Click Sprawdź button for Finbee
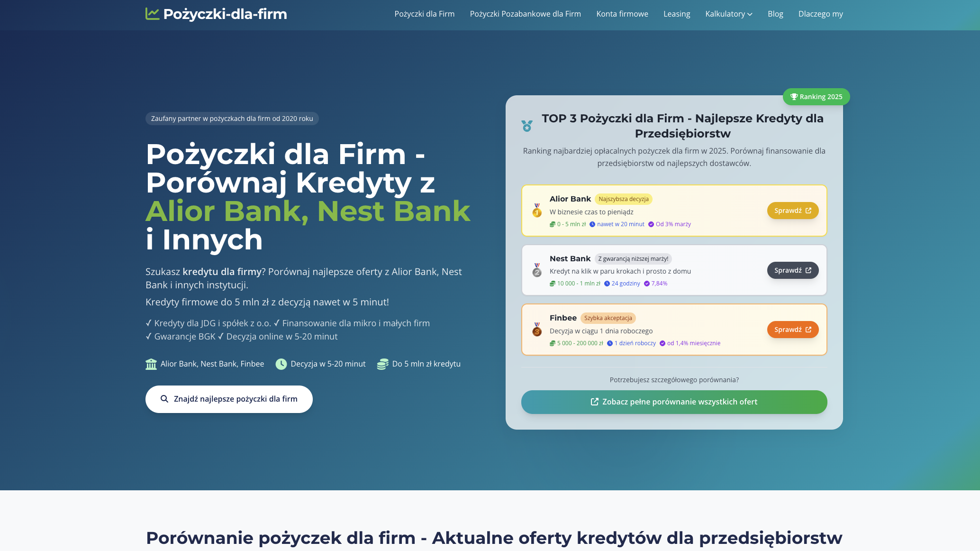 click(793, 330)
